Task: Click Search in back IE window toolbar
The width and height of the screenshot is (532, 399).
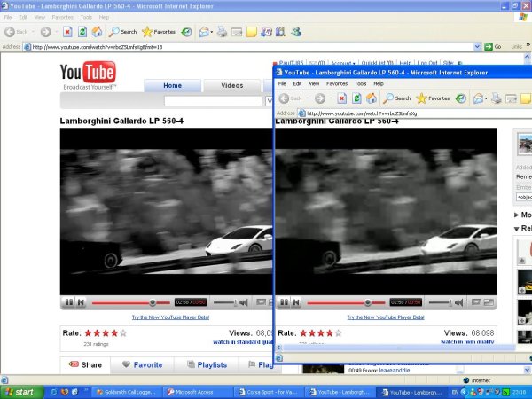Action: 123,32
